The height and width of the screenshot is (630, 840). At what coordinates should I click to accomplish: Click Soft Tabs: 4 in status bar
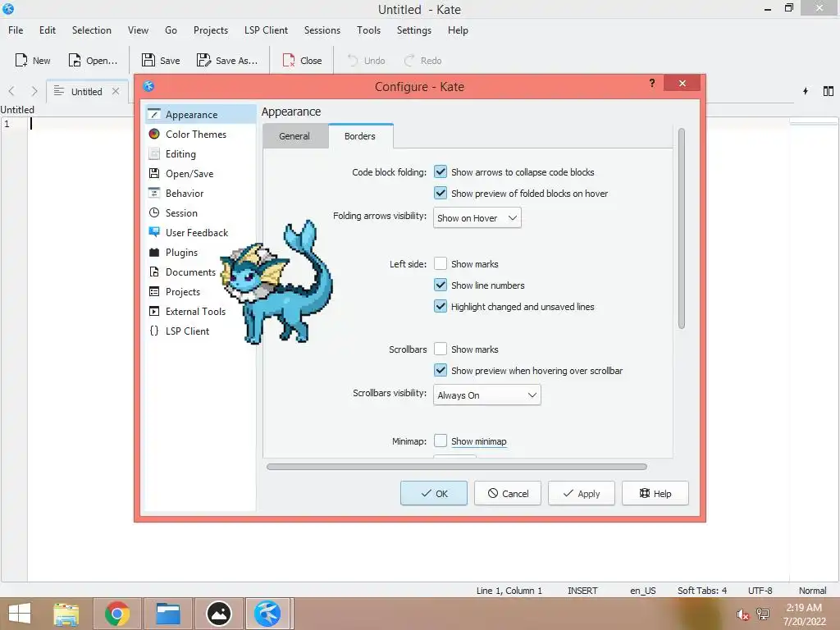click(702, 591)
